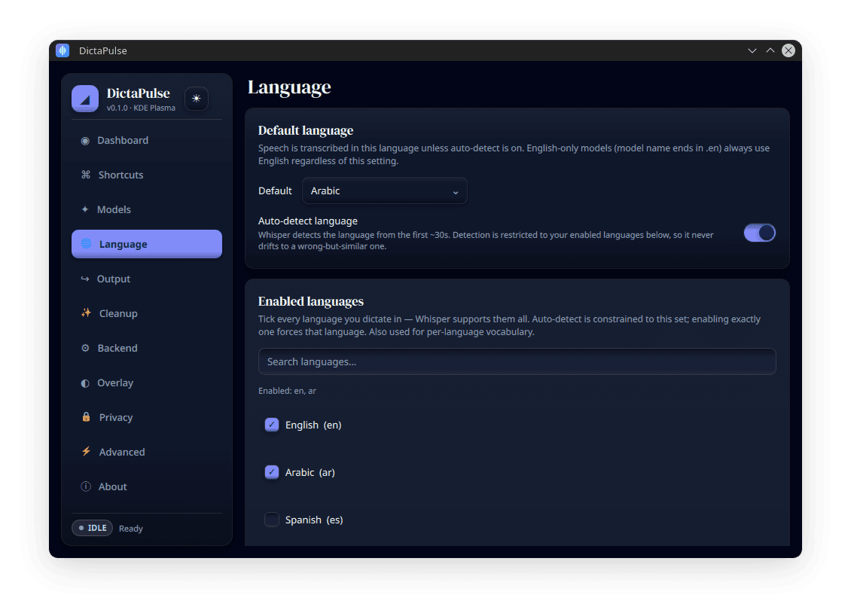
Task: Click the Shortcuts command-key icon
Action: tap(86, 175)
